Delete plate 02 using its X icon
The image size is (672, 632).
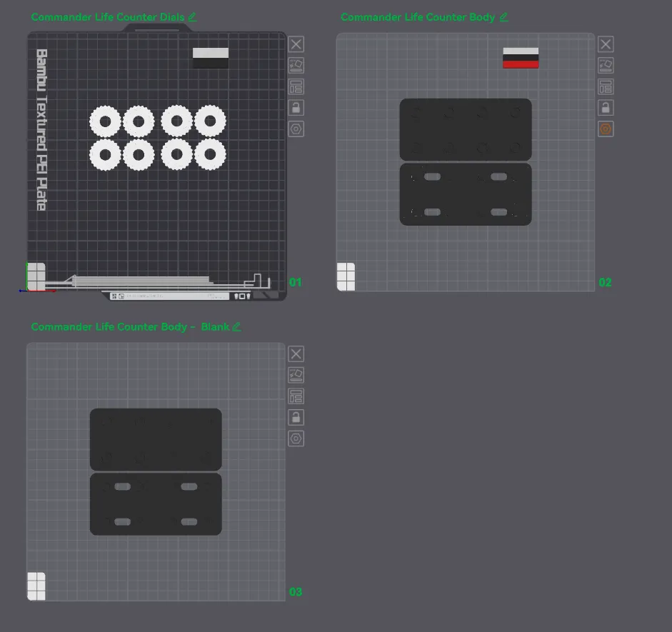pos(606,44)
